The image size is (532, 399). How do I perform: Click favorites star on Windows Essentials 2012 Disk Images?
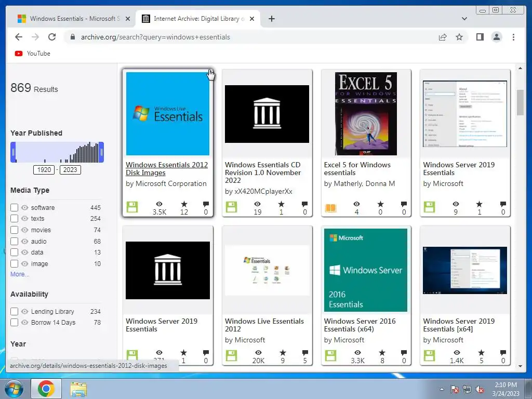tap(184, 204)
